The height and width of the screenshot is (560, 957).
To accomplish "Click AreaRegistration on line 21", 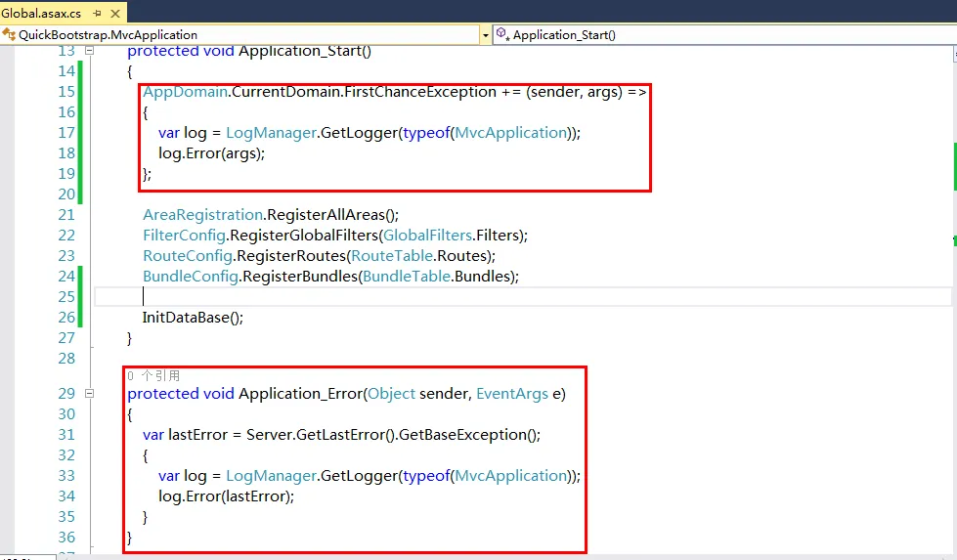I will click(x=202, y=215).
